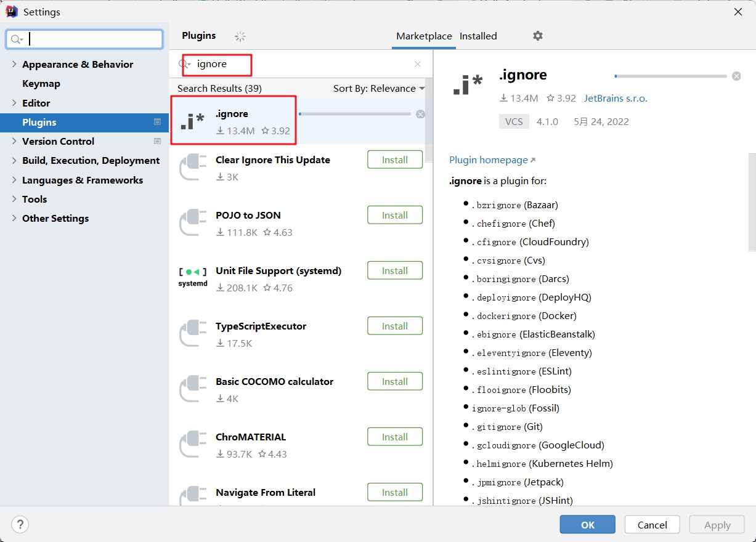This screenshot has width=756, height=542.
Task: Install the TypeScriptExecutor plugin
Action: 395,326
